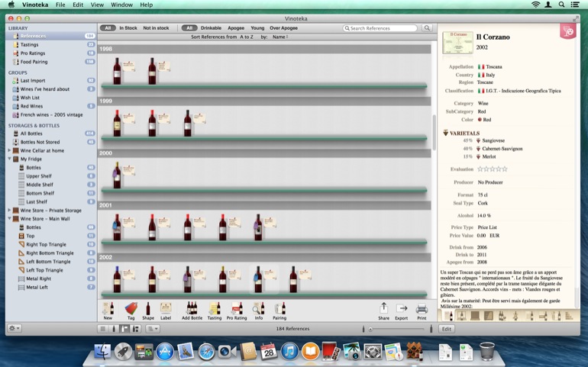The height and width of the screenshot is (367, 588).
Task: Click the Share icon
Action: (383, 308)
